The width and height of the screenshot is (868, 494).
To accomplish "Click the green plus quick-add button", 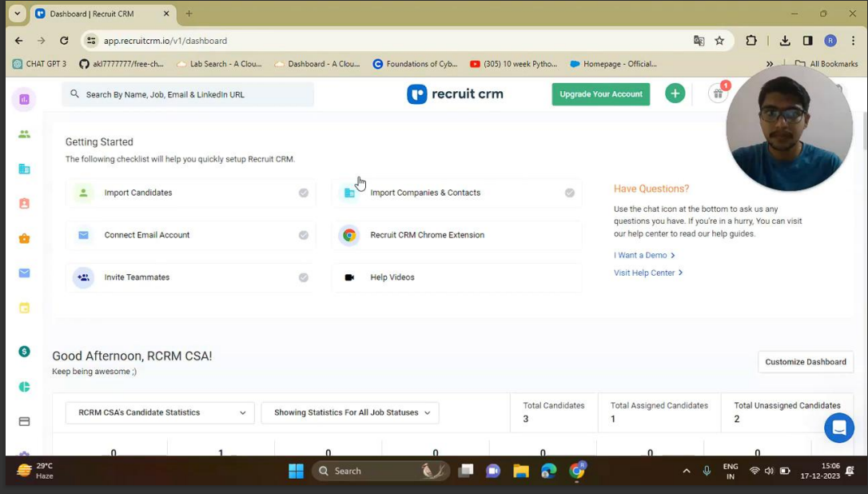I will (675, 94).
